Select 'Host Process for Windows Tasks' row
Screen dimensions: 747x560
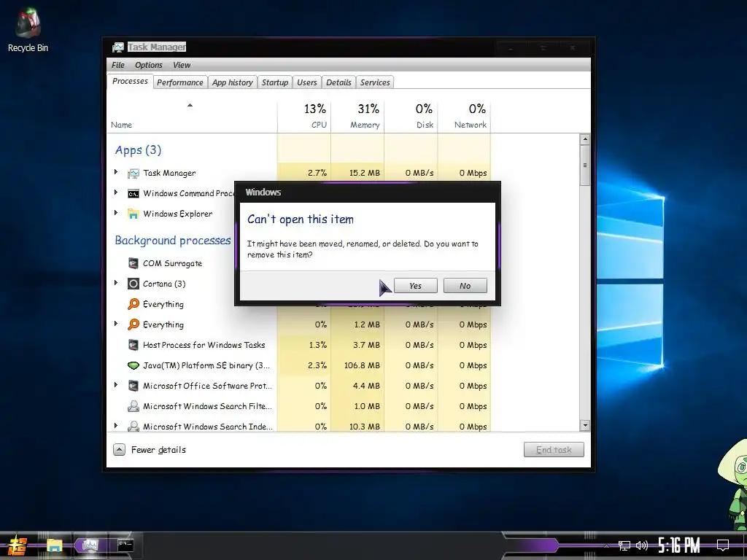(298, 345)
